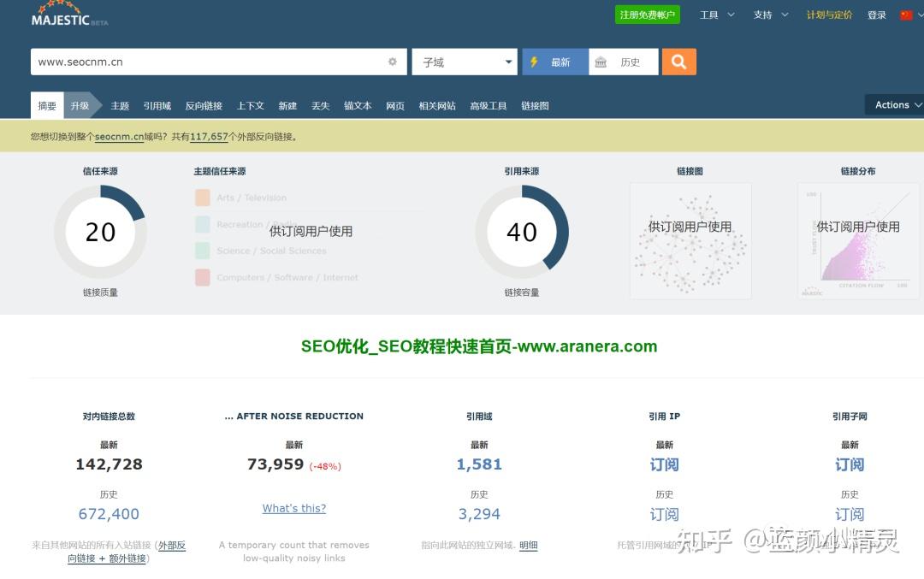Expand the Actions dropdown
The width and height of the screenshot is (924, 579).
(x=896, y=105)
